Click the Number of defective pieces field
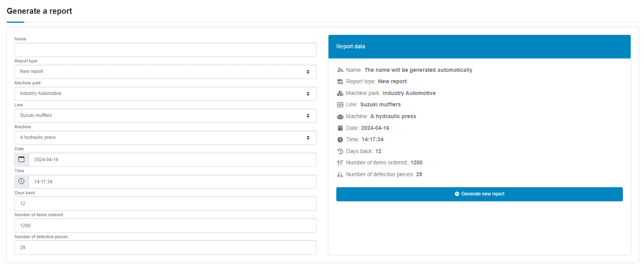The height and width of the screenshot is (270, 644). click(165, 248)
